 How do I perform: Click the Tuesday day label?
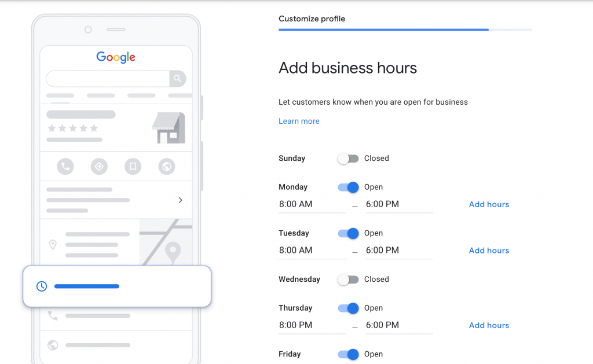294,233
